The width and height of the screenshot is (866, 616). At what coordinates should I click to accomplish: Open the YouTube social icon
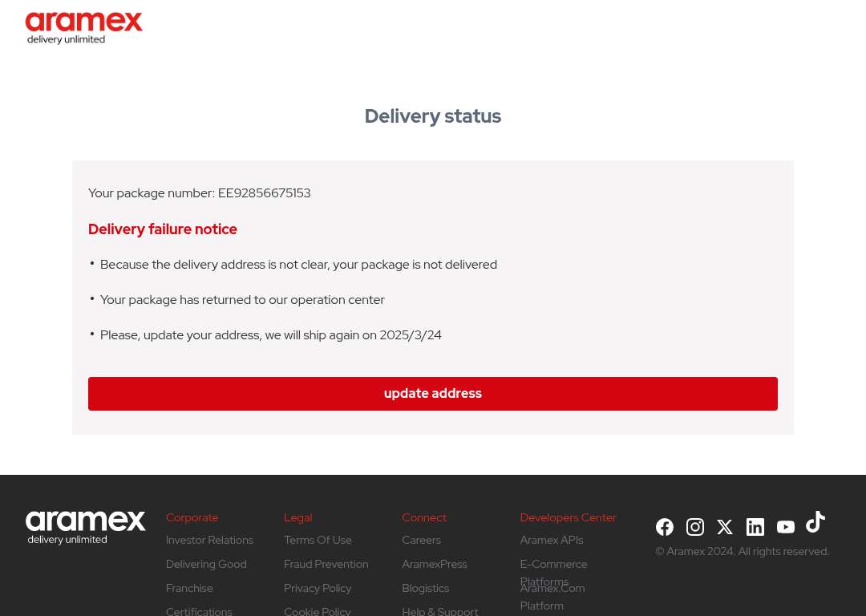(x=785, y=527)
